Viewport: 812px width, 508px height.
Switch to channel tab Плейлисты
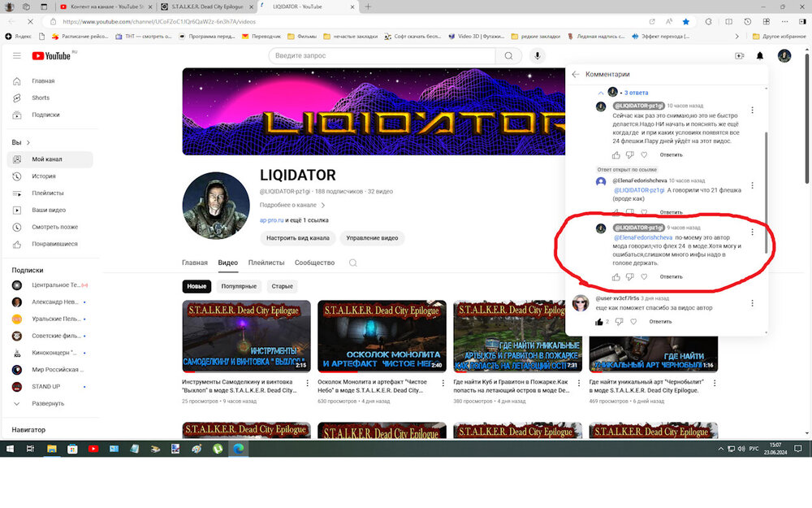tap(266, 263)
